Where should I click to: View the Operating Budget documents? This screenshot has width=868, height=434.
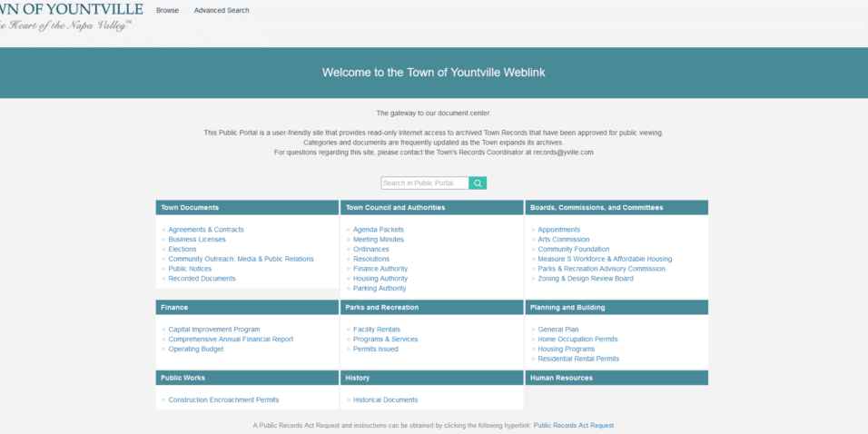[195, 350]
